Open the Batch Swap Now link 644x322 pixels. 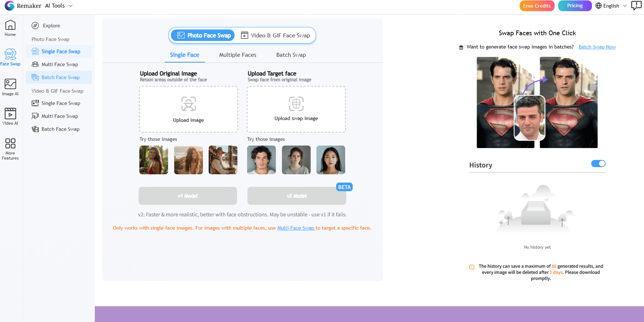click(x=597, y=47)
